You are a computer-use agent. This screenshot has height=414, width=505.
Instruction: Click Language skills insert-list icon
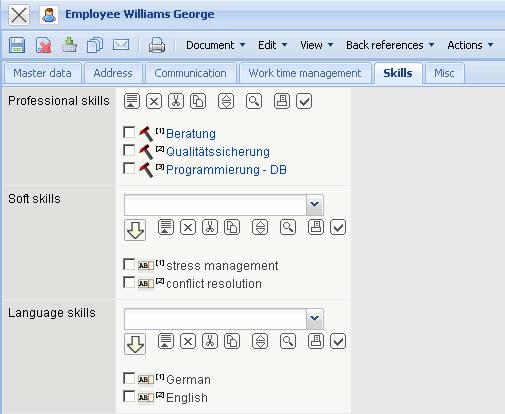[x=166, y=341]
